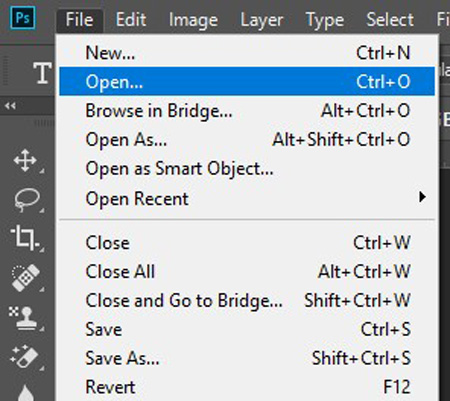Select the Magic Eraser tool

tap(24, 357)
